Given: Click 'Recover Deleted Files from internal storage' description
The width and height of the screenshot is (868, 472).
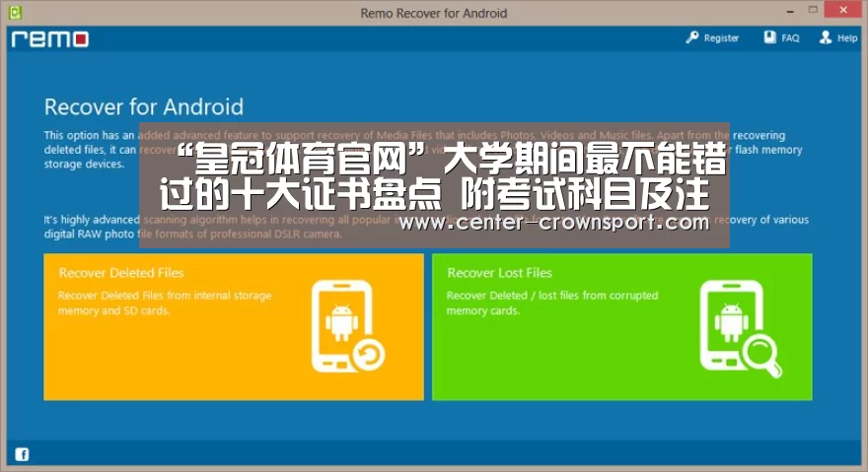Looking at the screenshot, I should click(x=165, y=303).
